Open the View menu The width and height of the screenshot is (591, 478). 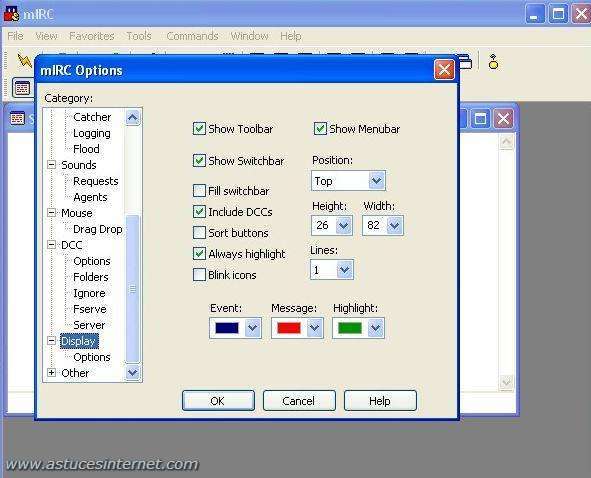(46, 36)
